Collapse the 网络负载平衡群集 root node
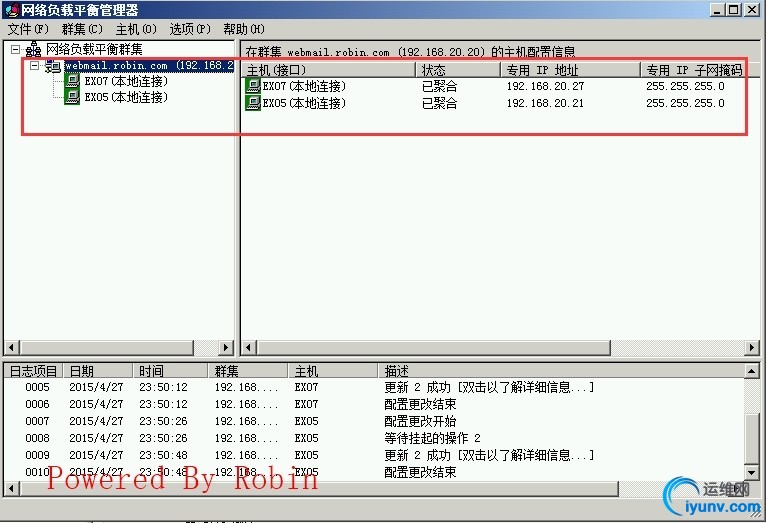This screenshot has height=523, width=766. pyautogui.click(x=16, y=49)
